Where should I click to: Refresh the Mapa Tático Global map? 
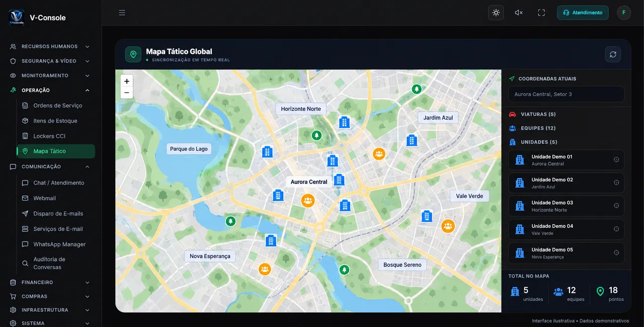click(x=613, y=54)
